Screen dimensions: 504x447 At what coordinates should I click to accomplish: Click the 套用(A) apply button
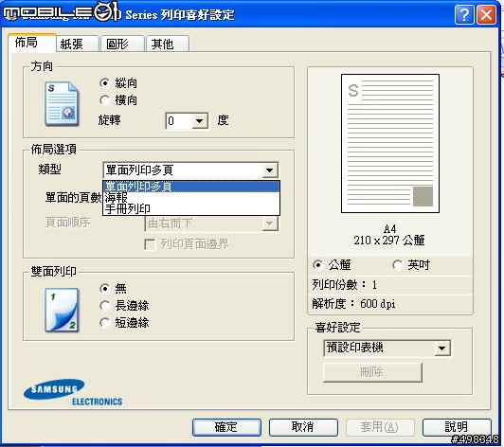[x=380, y=427]
